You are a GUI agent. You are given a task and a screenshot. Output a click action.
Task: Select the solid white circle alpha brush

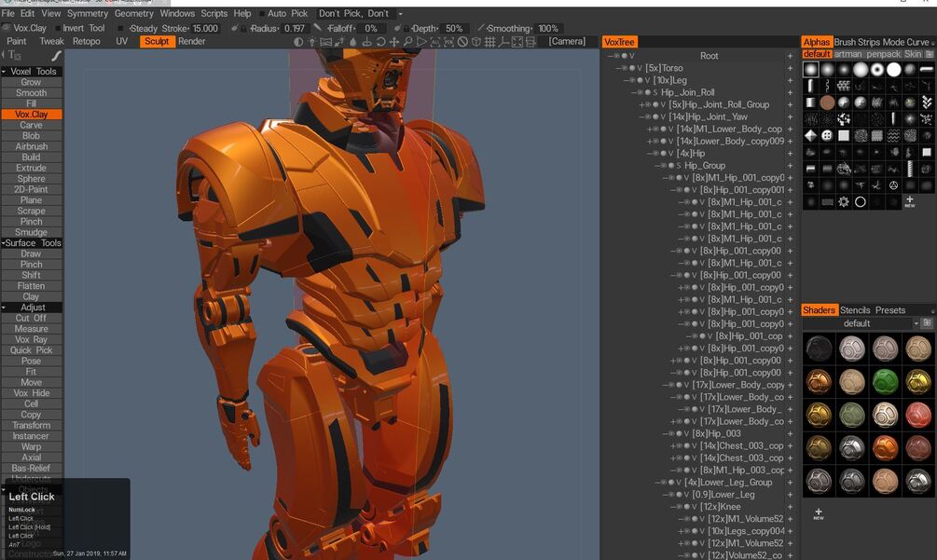coord(893,70)
